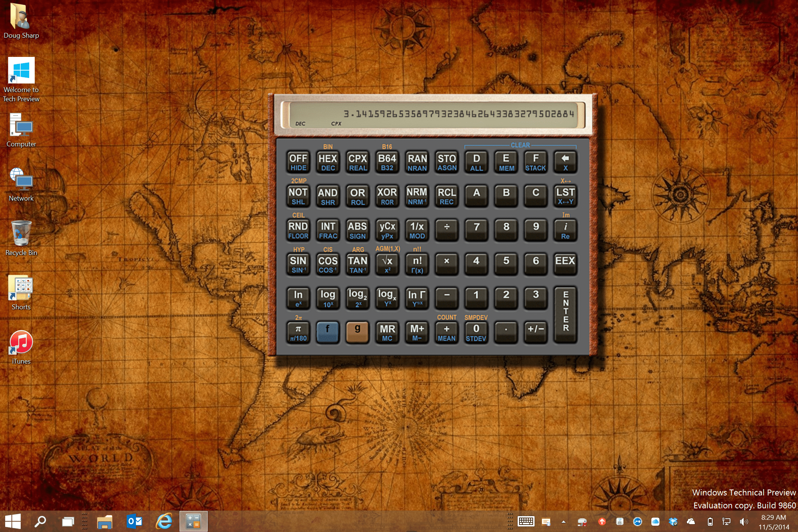Enter hex digit C
The image size is (798, 532).
point(536,196)
